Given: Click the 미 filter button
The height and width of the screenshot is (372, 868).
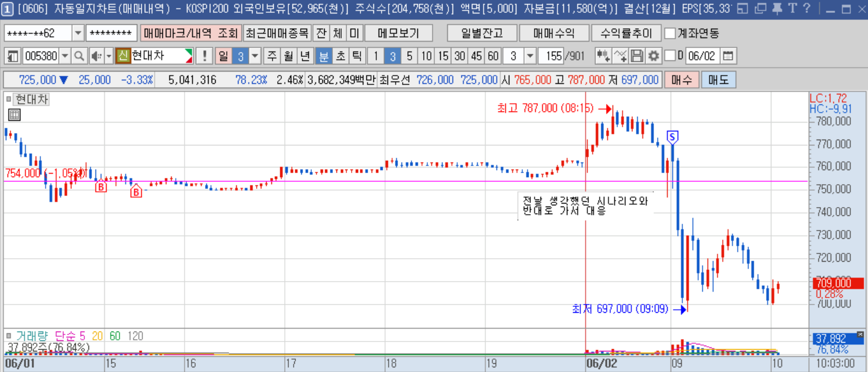Looking at the screenshot, I should [355, 33].
